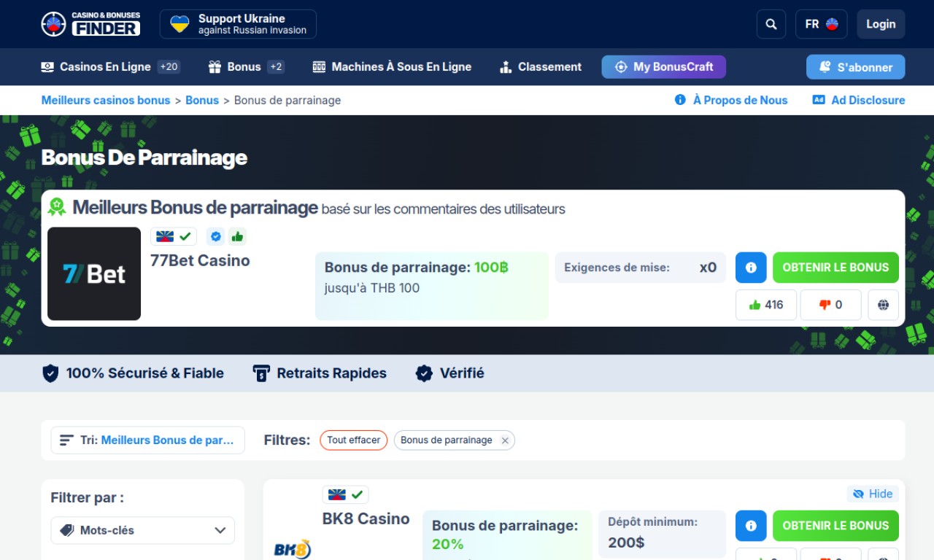Viewport: 934px width, 560px height.
Task: Click the Login button
Action: (x=881, y=24)
